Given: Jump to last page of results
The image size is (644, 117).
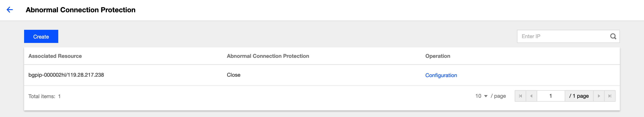Looking at the screenshot, I should tap(610, 96).
